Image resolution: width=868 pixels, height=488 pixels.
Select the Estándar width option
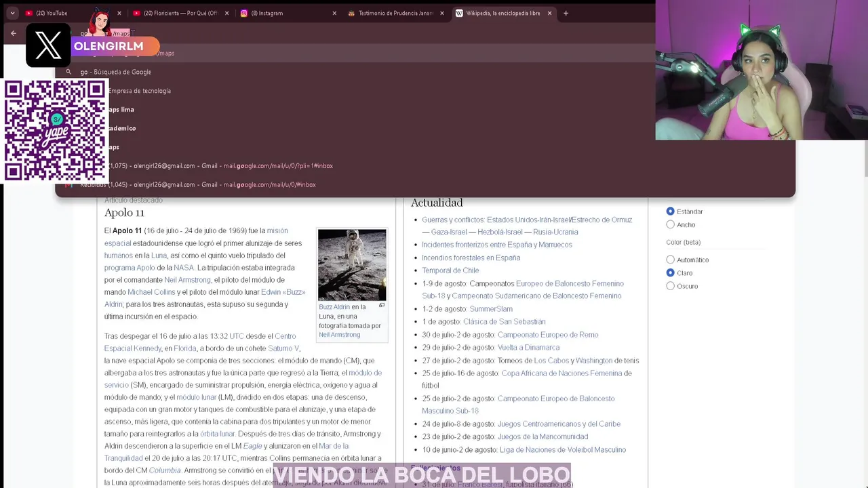coord(671,211)
